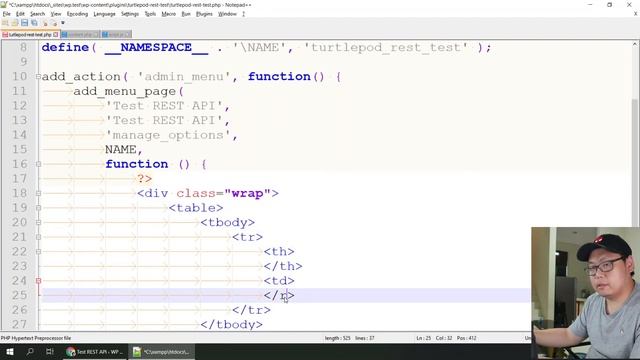Collapse the table fold on line 19

38,208
